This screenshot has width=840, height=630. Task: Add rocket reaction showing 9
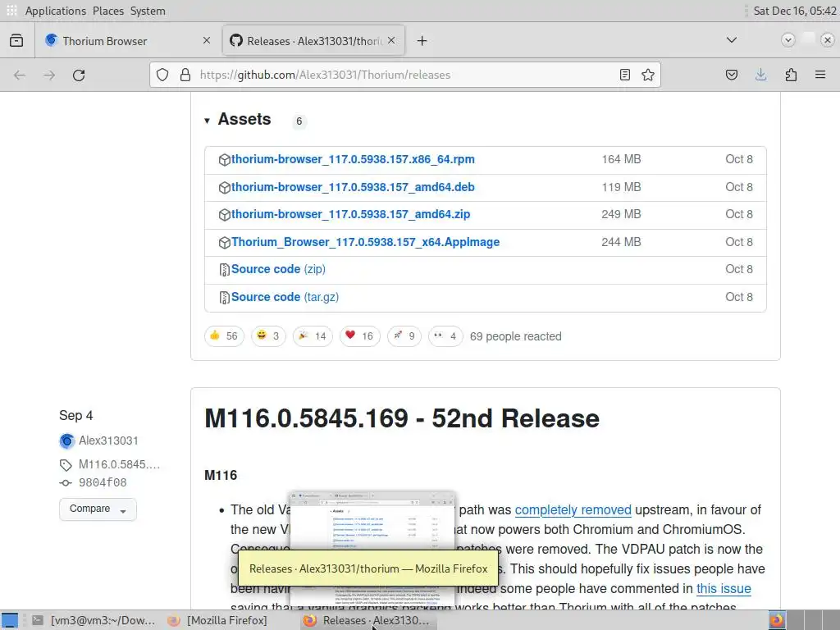(404, 336)
